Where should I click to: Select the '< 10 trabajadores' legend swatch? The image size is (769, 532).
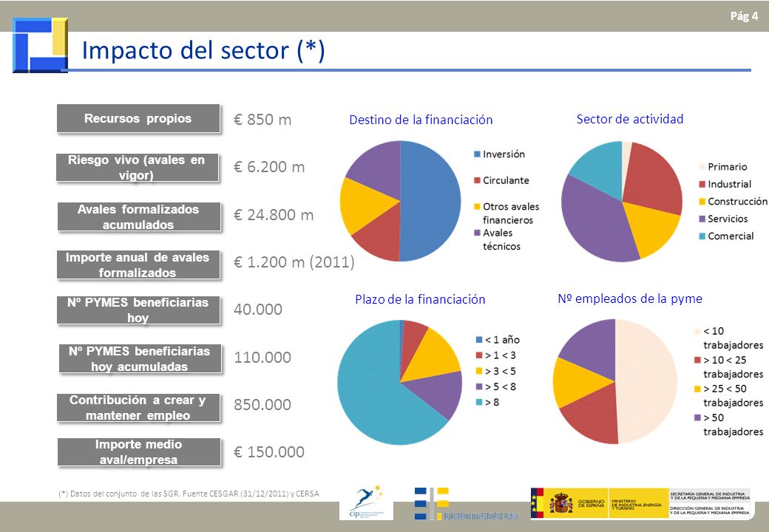697,331
